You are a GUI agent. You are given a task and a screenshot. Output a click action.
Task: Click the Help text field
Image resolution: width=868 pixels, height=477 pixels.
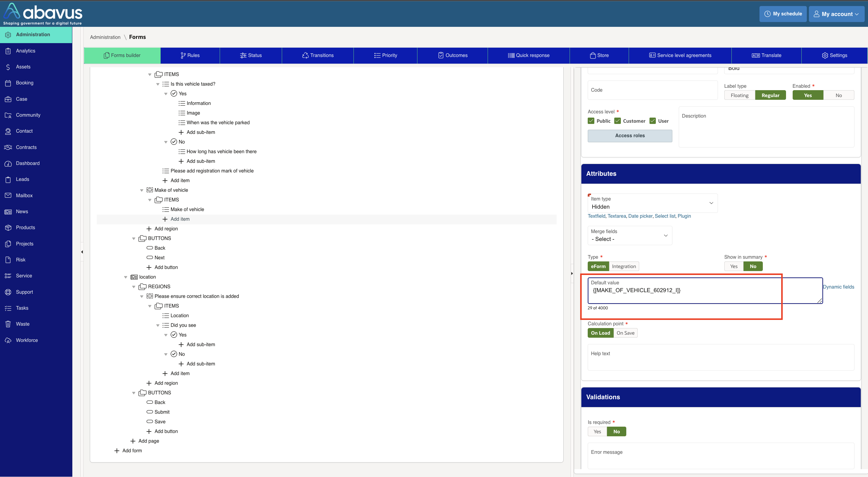click(721, 357)
